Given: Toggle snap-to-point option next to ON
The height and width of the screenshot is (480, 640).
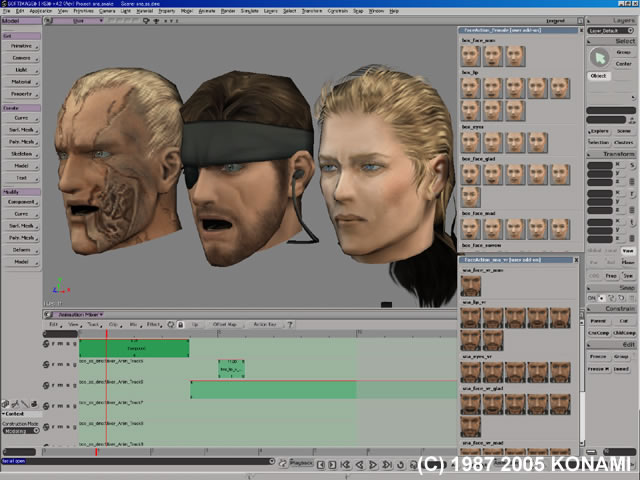Looking at the screenshot, I should [601, 298].
